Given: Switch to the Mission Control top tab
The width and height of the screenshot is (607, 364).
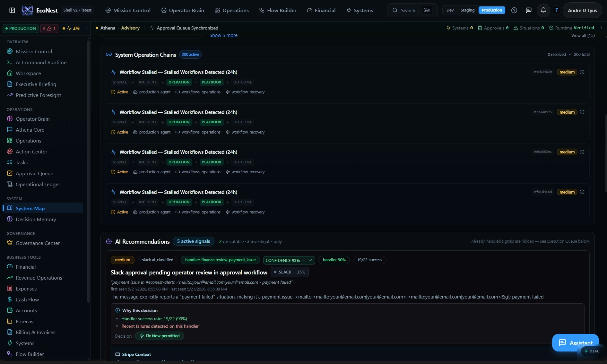Looking at the screenshot, I should click(128, 10).
